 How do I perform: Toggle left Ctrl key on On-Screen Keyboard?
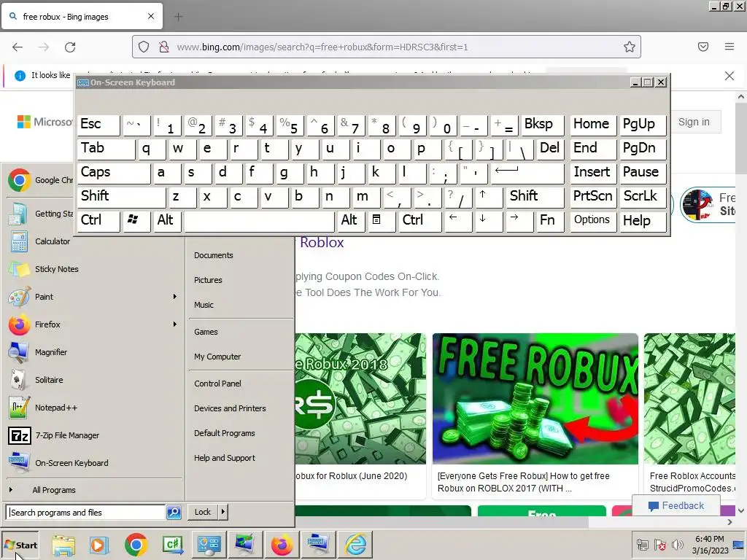pos(98,220)
